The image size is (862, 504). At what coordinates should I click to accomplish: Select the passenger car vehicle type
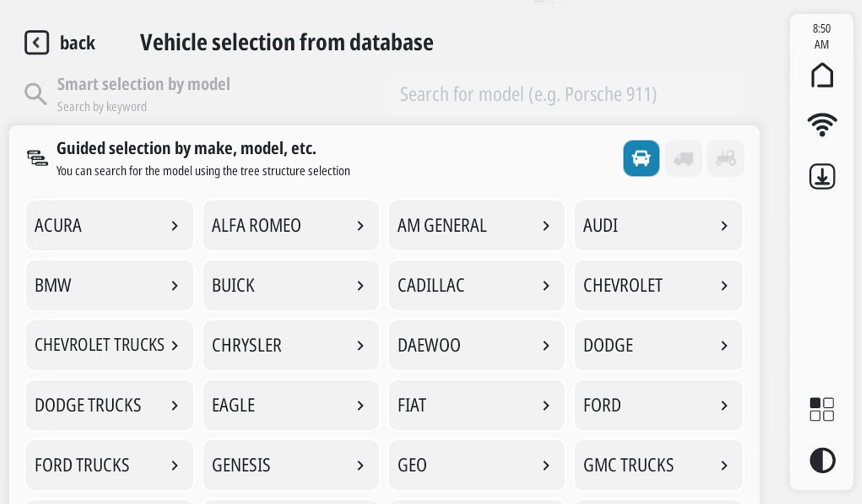pyautogui.click(x=641, y=158)
